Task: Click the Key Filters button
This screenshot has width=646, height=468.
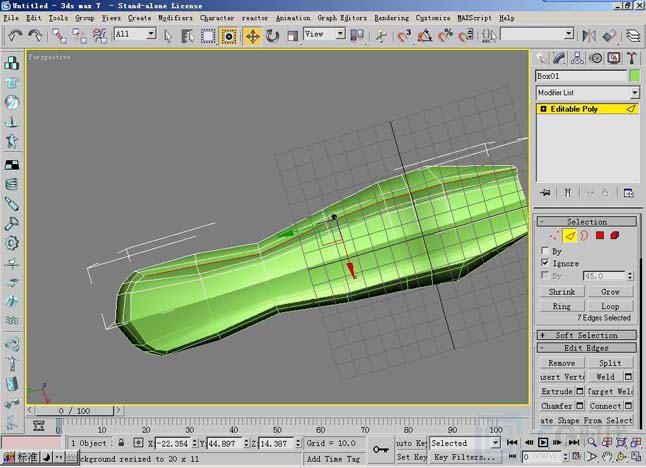Action: (x=464, y=457)
